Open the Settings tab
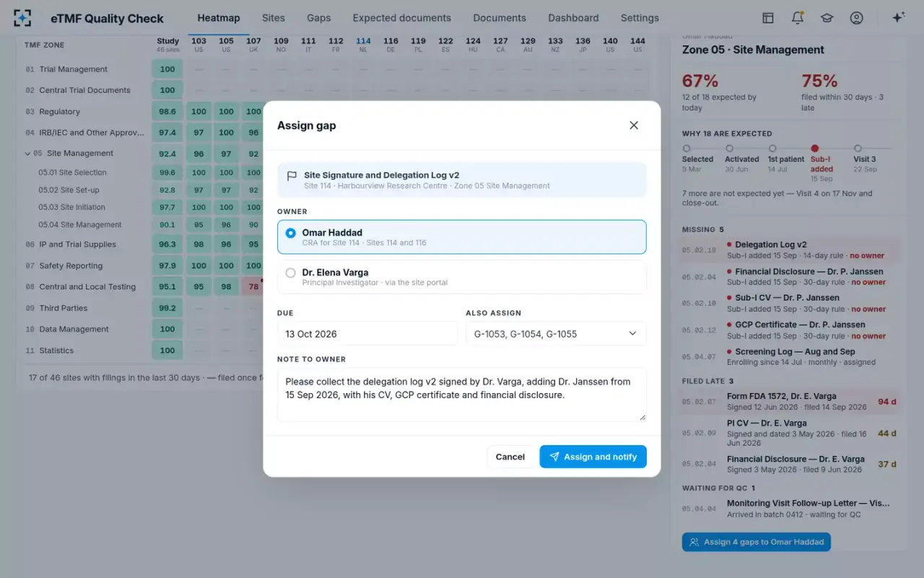 [x=640, y=18]
